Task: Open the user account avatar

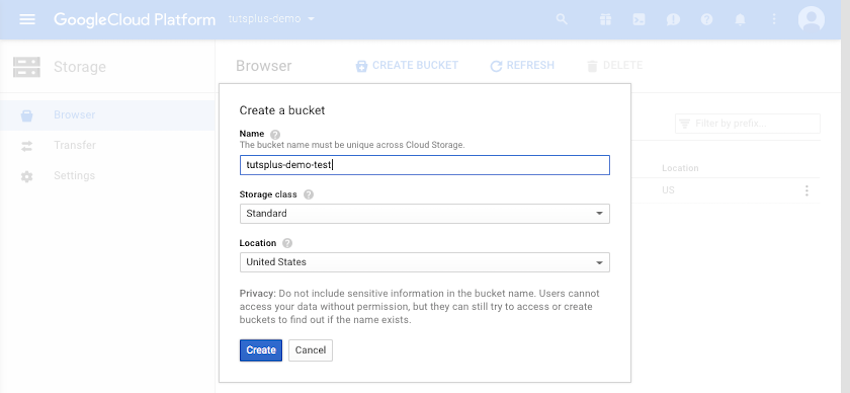Action: click(812, 19)
